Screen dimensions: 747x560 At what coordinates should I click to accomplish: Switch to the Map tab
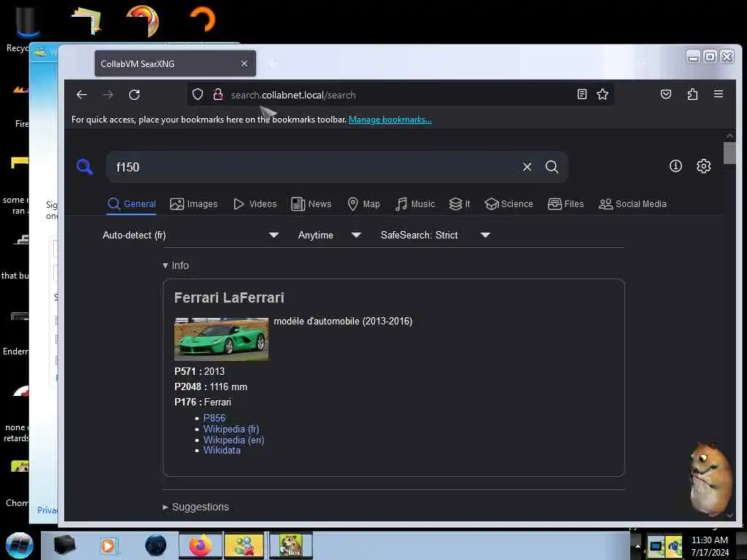tap(363, 204)
